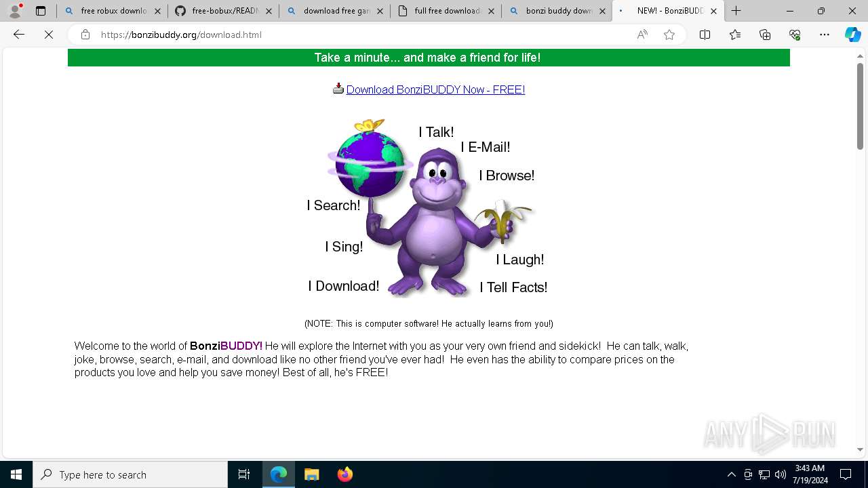Close the 'download free games' tab
Viewport: 868px width, 488px height.
point(380,11)
